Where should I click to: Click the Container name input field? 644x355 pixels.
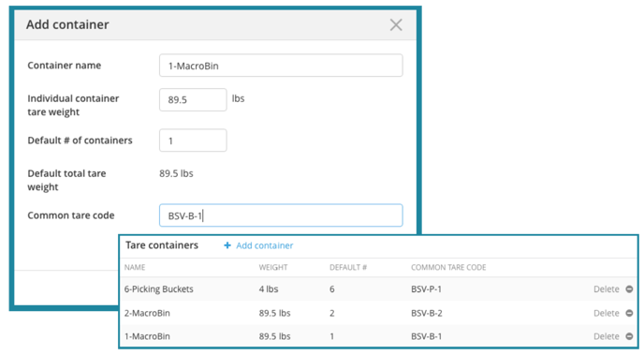pos(281,66)
